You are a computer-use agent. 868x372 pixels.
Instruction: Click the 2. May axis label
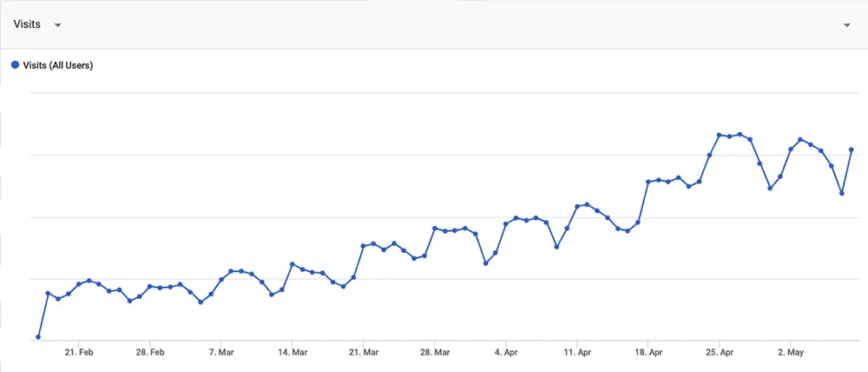pos(791,352)
